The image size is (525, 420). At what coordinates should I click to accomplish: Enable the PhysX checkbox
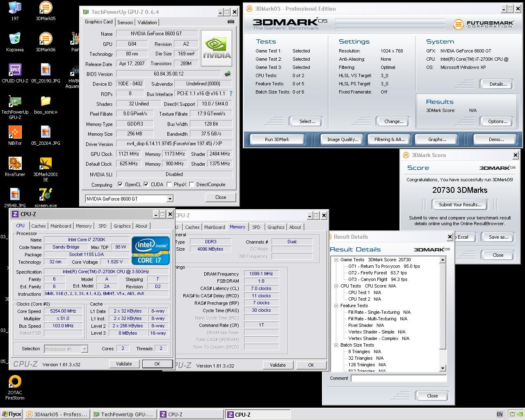pyautogui.click(x=169, y=185)
